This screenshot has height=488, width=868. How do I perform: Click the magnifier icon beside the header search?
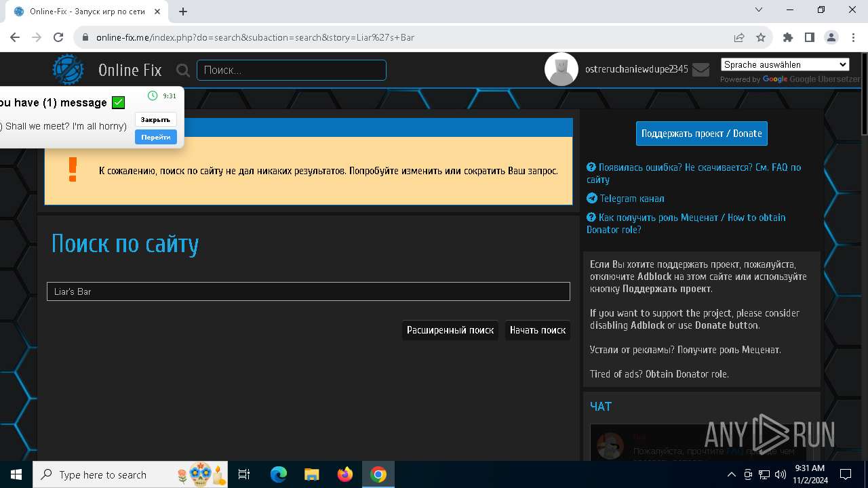coord(182,70)
